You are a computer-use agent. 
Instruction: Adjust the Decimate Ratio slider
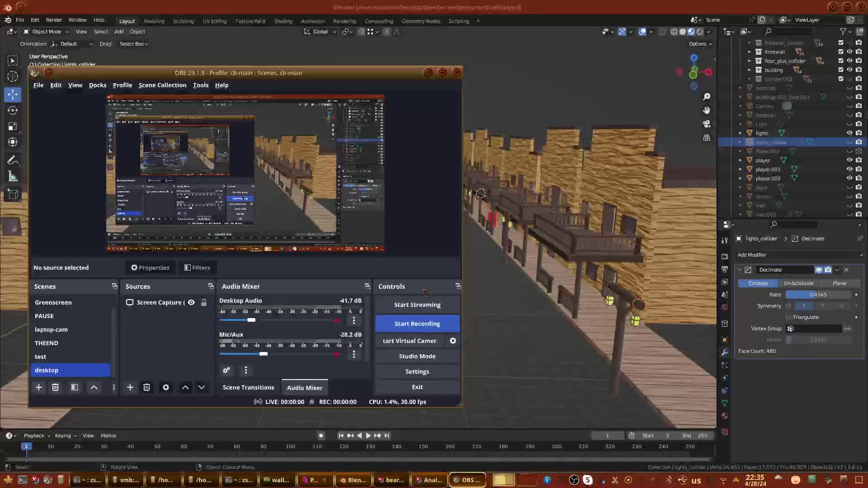tap(818, 295)
